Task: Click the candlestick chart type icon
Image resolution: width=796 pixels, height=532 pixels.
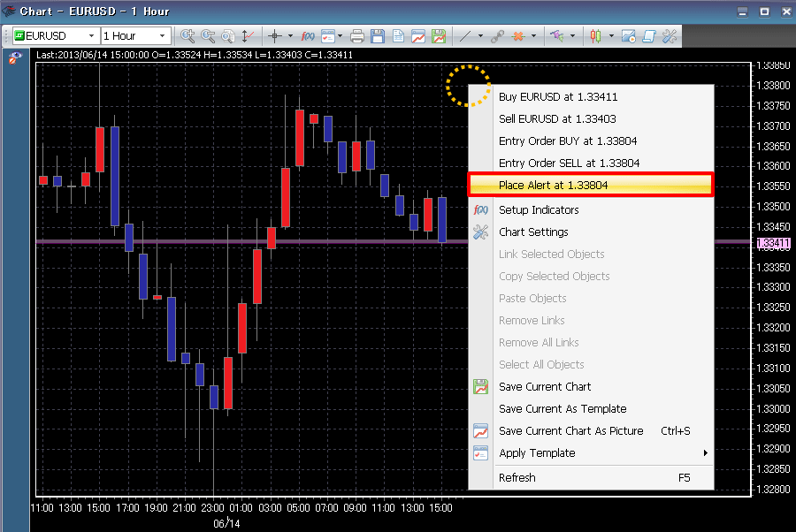Action: (x=595, y=36)
